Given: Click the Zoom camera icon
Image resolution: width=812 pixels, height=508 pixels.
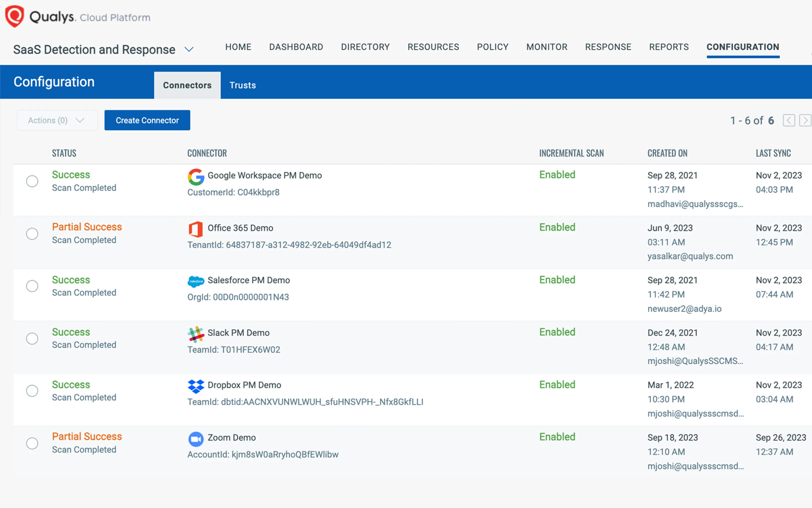Looking at the screenshot, I should pyautogui.click(x=196, y=439).
